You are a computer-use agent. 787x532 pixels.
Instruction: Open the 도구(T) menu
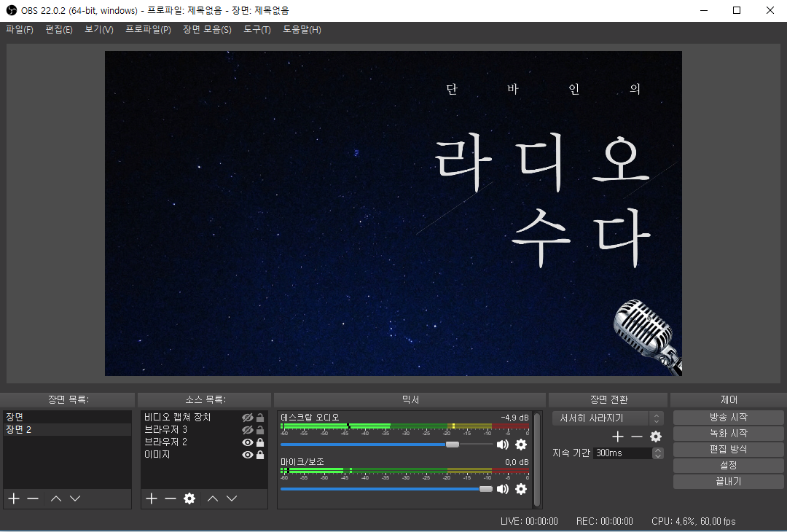coord(257,30)
